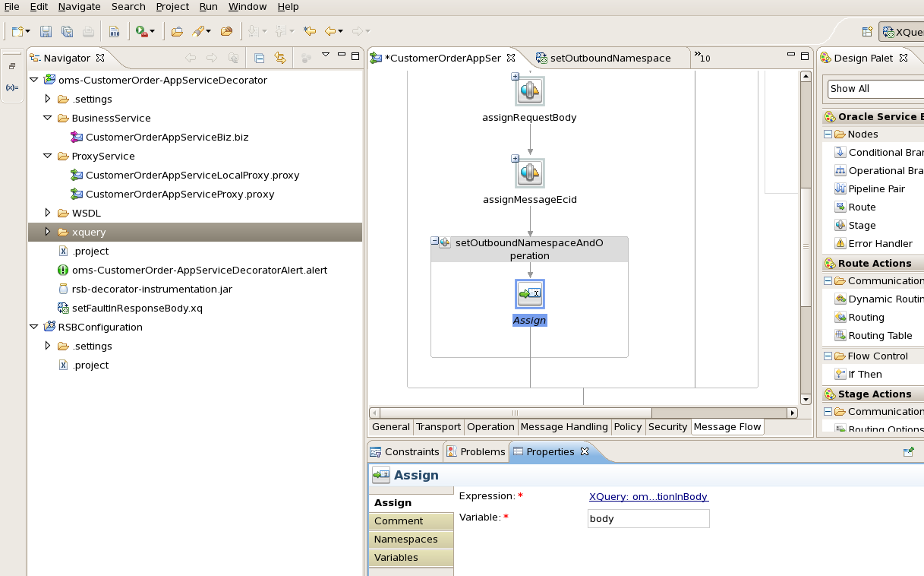Show hidden editor tabs list

point(702,58)
